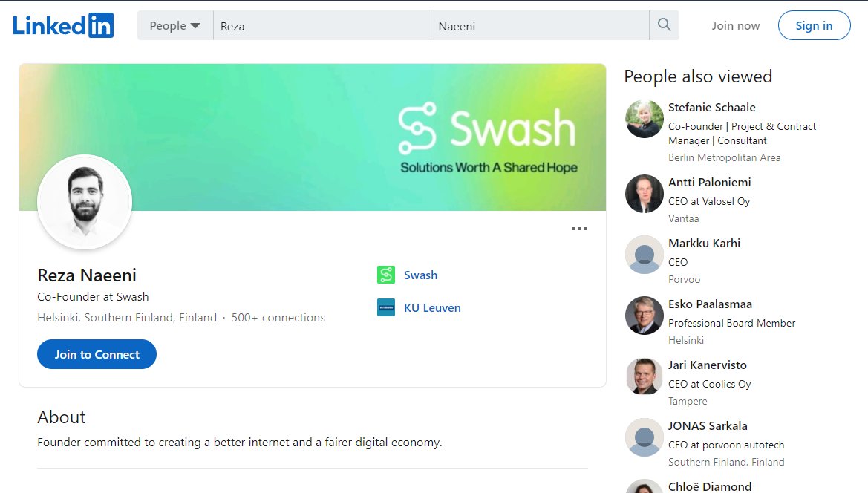Click the 'Founder committed to creating' About text
This screenshot has height=493, width=868.
click(240, 442)
